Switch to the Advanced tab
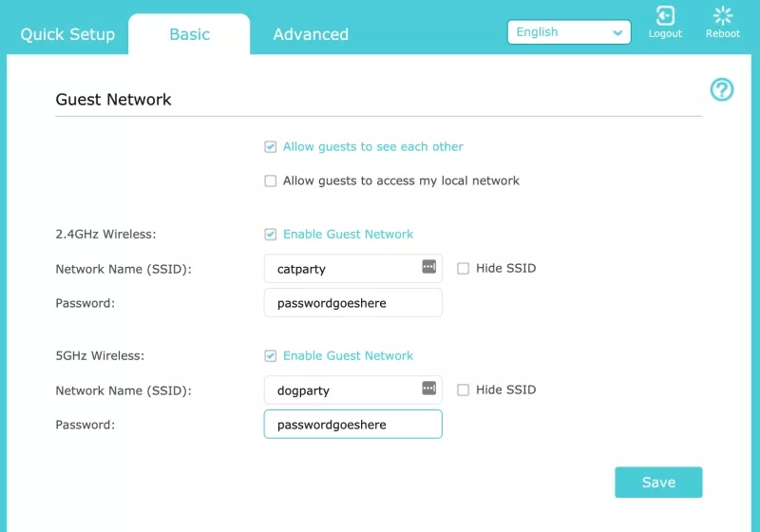 tap(311, 34)
